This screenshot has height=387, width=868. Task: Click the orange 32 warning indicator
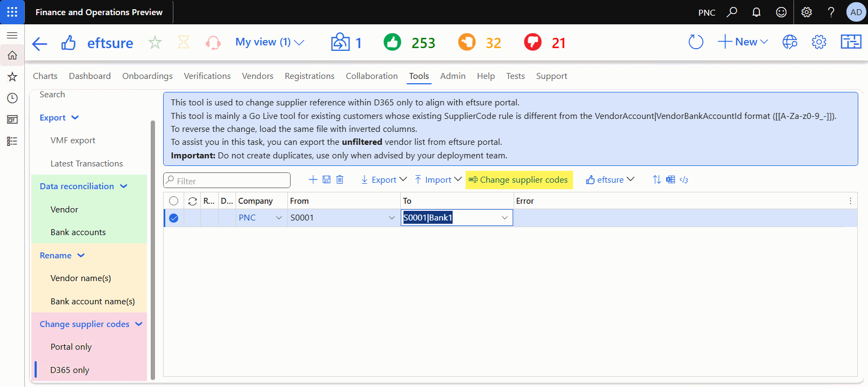[467, 42]
